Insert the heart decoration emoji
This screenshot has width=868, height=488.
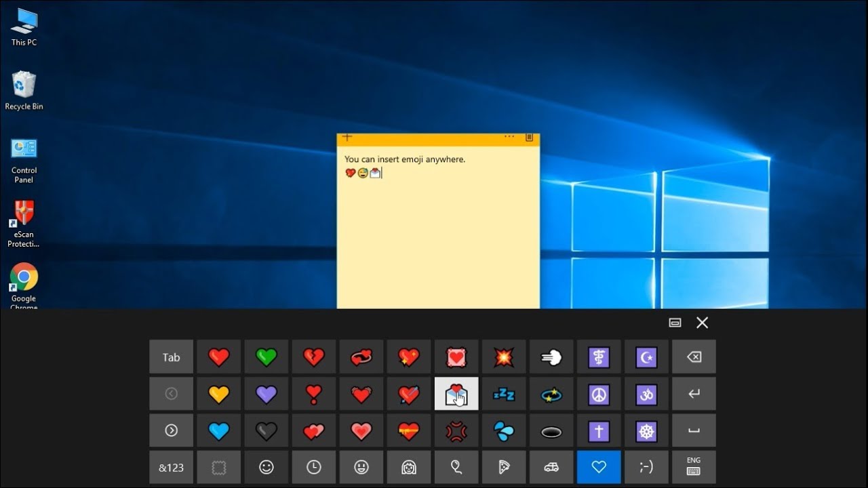click(x=456, y=357)
